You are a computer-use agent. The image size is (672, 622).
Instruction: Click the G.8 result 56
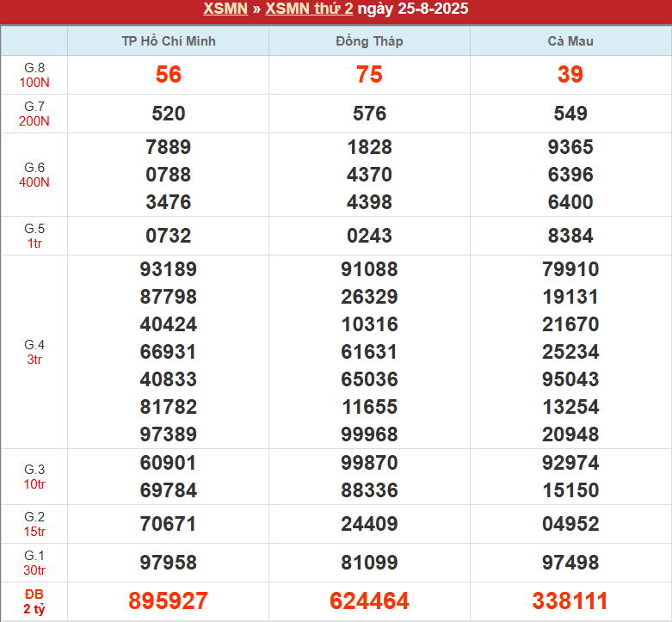tap(169, 75)
